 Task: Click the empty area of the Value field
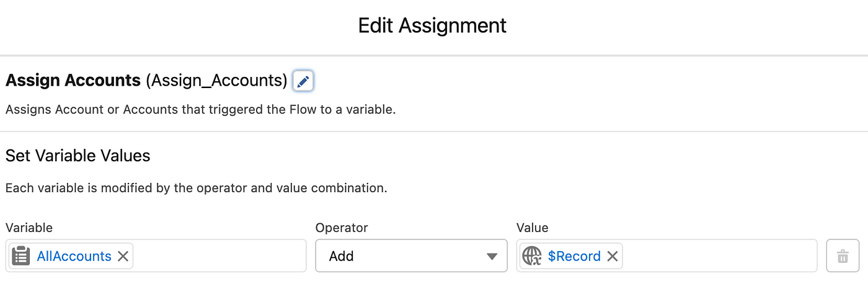[x=719, y=255]
